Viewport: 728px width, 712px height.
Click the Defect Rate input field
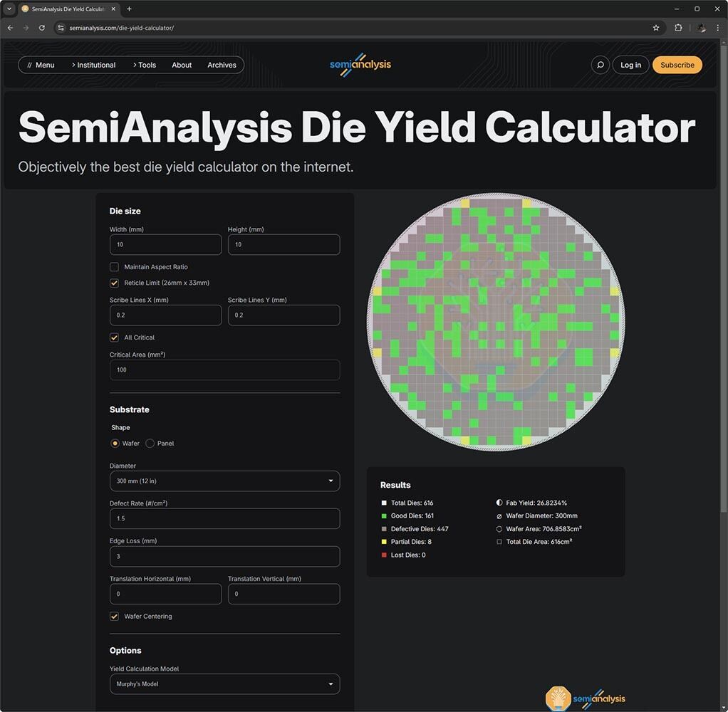coord(224,518)
